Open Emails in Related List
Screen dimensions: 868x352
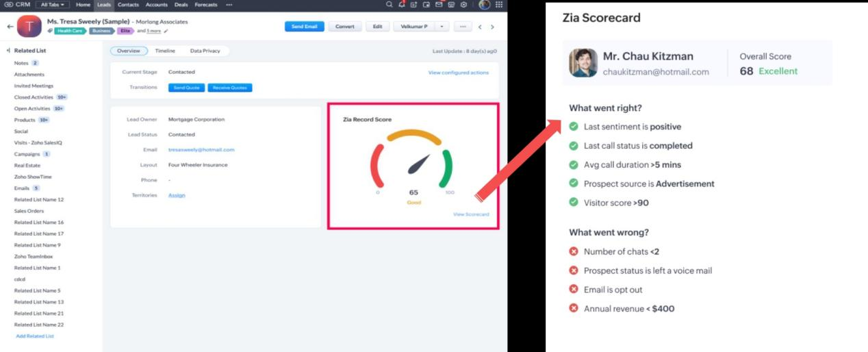(21, 188)
